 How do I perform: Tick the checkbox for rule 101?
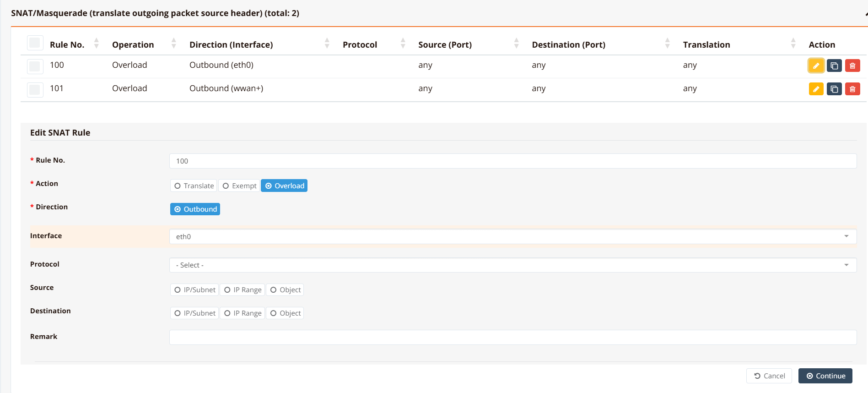(x=35, y=90)
